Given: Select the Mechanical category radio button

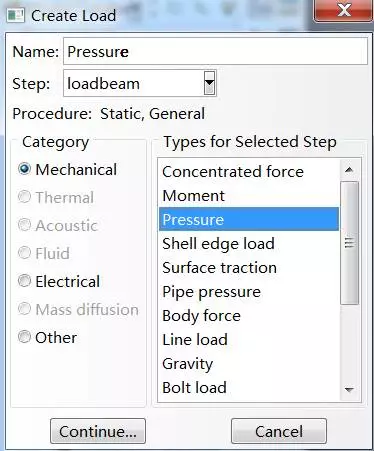Looking at the screenshot, I should pyautogui.click(x=24, y=169).
